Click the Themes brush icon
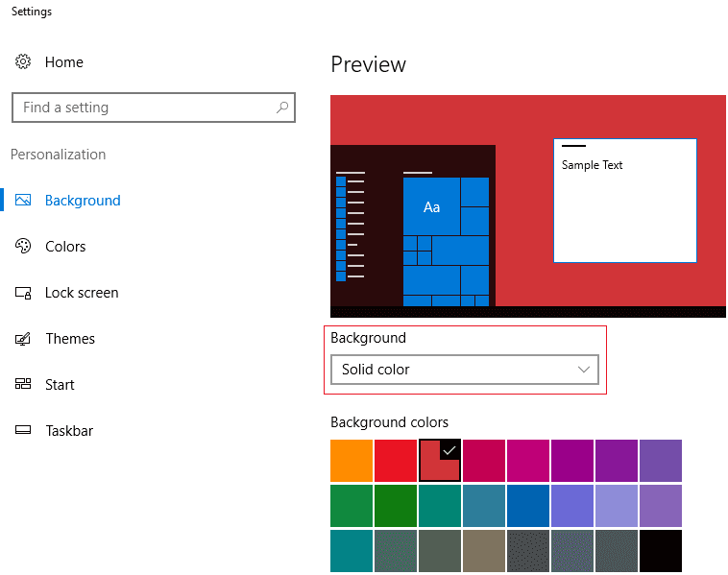This screenshot has width=728, height=575. (x=23, y=339)
